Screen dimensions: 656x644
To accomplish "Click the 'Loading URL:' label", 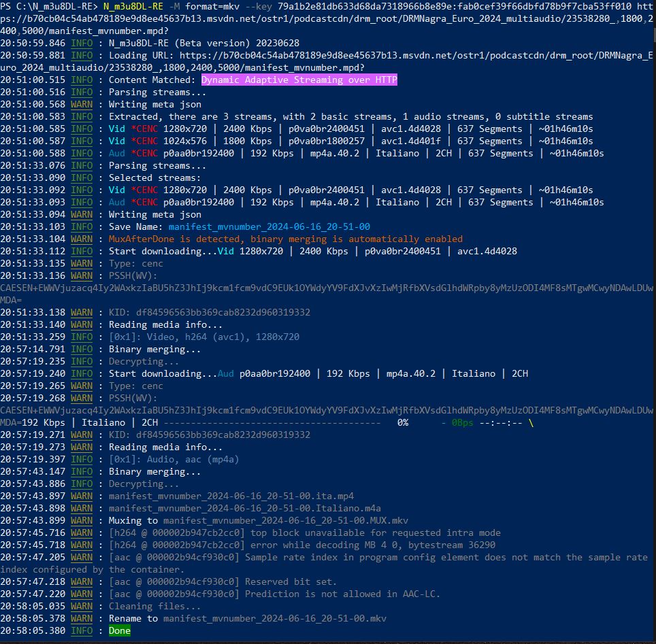I will pos(142,56).
